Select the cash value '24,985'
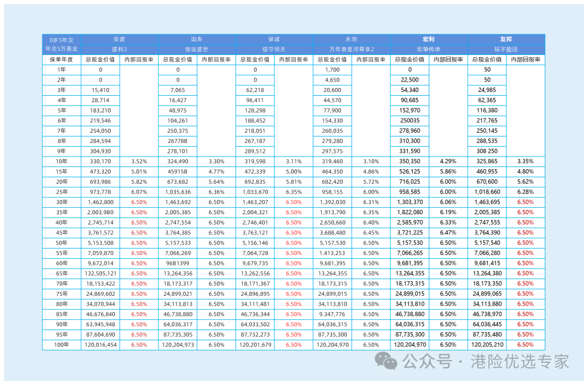Viewport: 588px width, 385px height. pyautogui.click(x=487, y=90)
